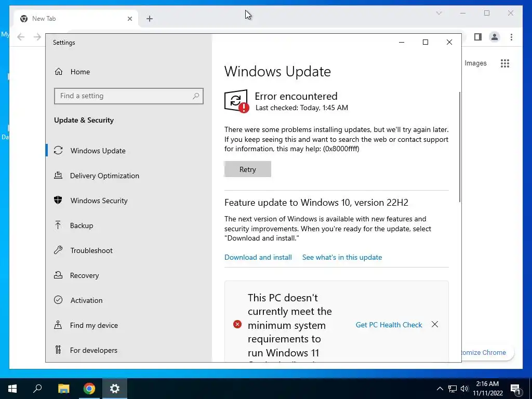Click Customize Chrome button
This screenshot has height=399, width=532.
coord(487,353)
